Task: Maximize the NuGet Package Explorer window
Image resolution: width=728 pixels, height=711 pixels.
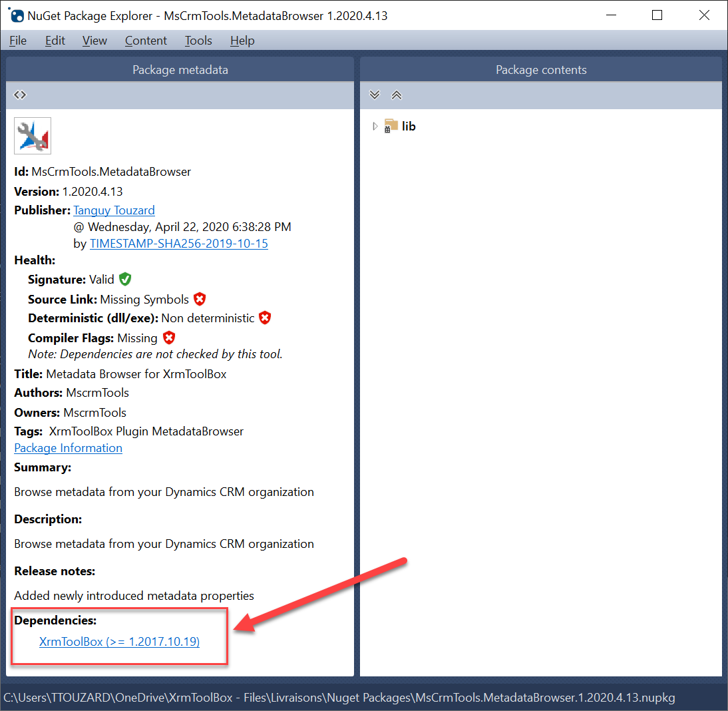Action: 657,15
